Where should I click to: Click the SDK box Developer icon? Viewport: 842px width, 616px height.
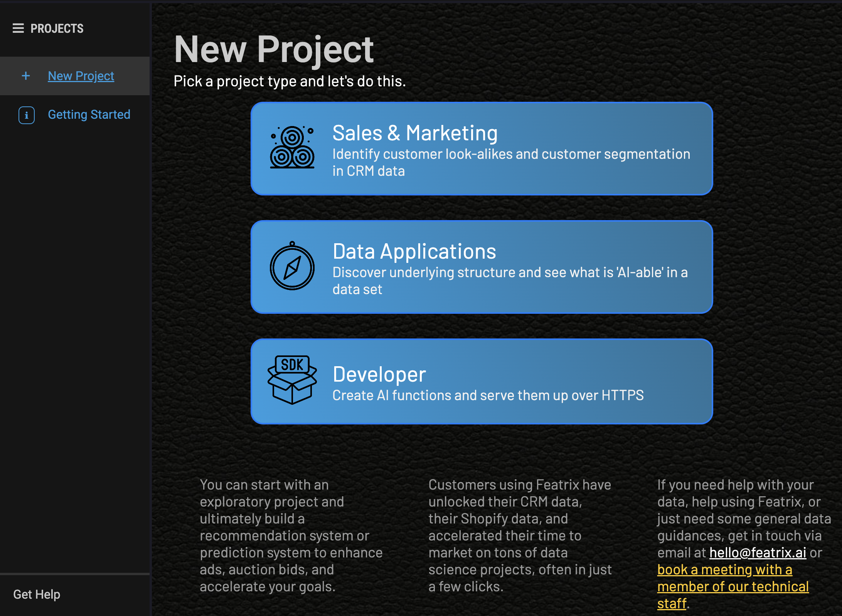click(x=292, y=380)
